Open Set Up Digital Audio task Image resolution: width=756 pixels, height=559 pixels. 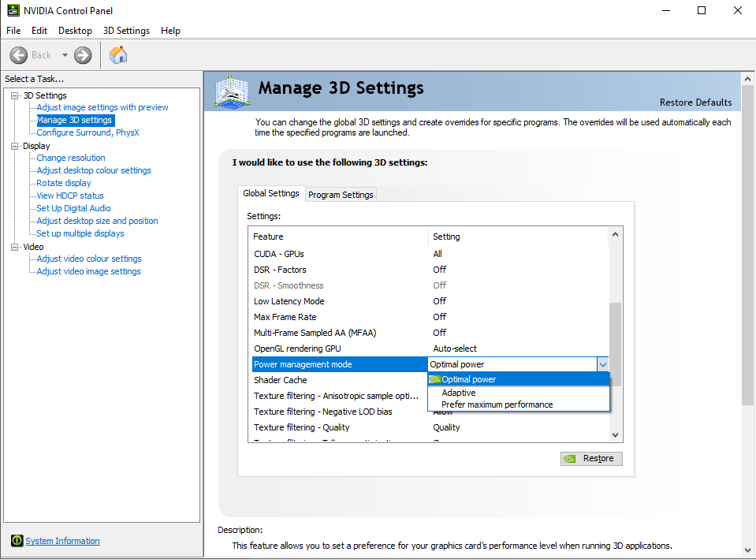74,208
